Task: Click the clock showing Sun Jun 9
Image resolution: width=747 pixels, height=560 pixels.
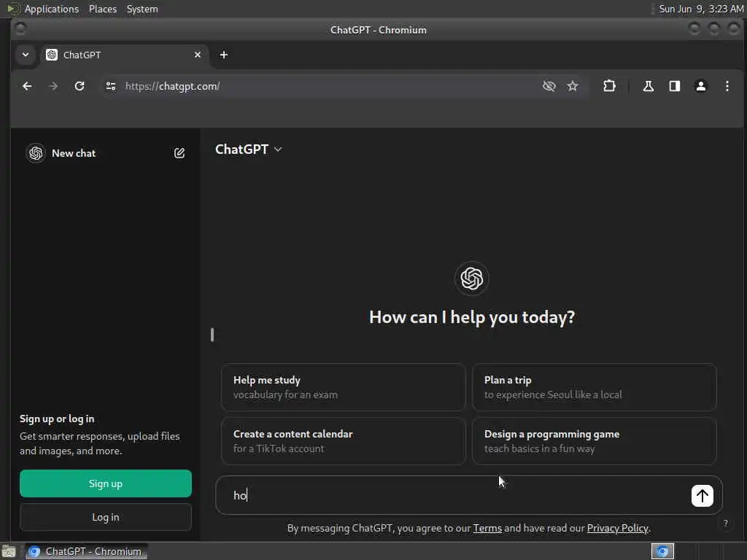Action: point(701,9)
